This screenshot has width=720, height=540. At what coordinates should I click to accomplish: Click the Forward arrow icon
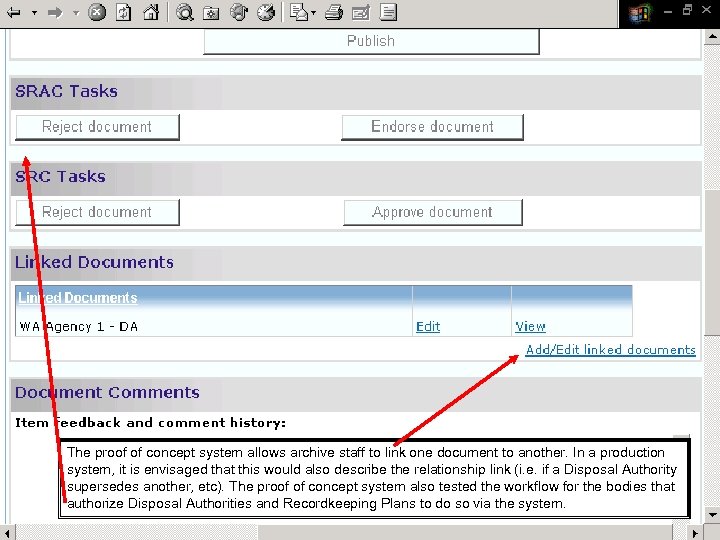[x=55, y=12]
